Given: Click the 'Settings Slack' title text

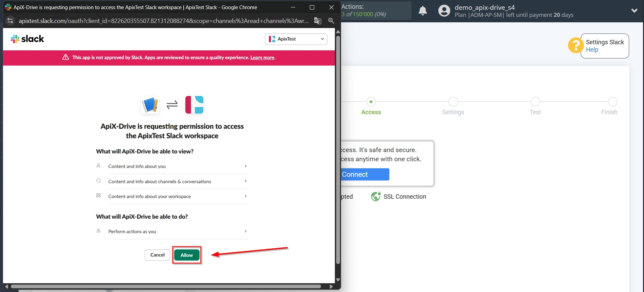Looking at the screenshot, I should (x=605, y=42).
